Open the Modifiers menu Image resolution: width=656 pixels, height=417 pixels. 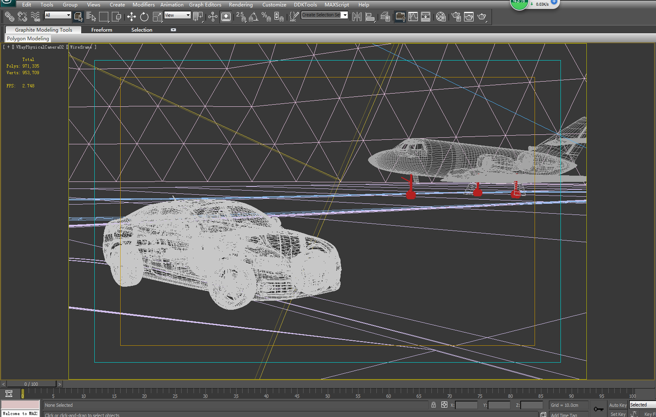click(144, 5)
